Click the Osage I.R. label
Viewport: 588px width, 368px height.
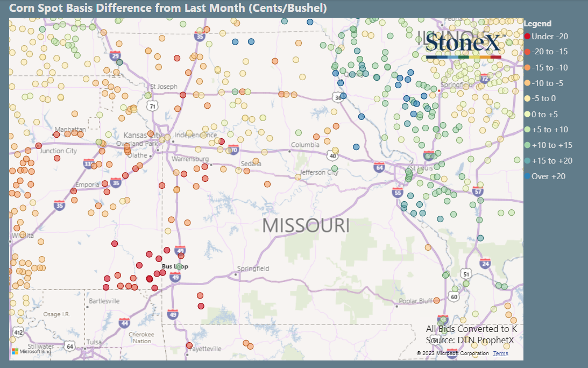tap(56, 314)
